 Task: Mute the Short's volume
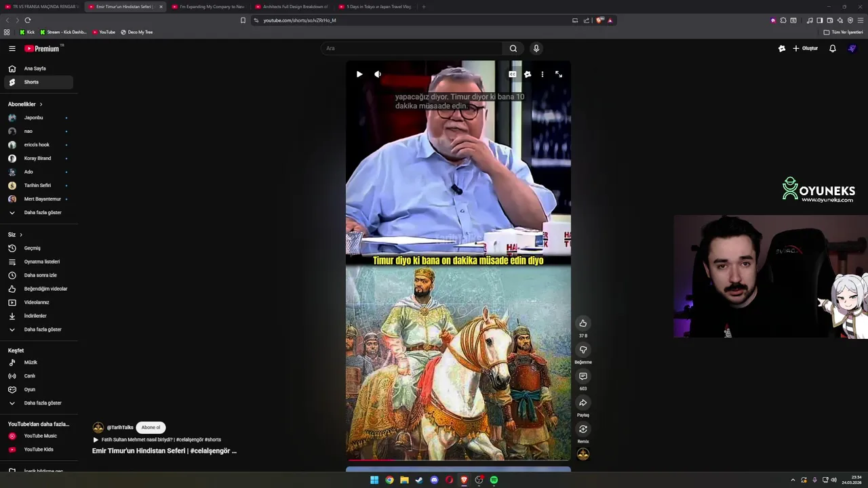378,74
